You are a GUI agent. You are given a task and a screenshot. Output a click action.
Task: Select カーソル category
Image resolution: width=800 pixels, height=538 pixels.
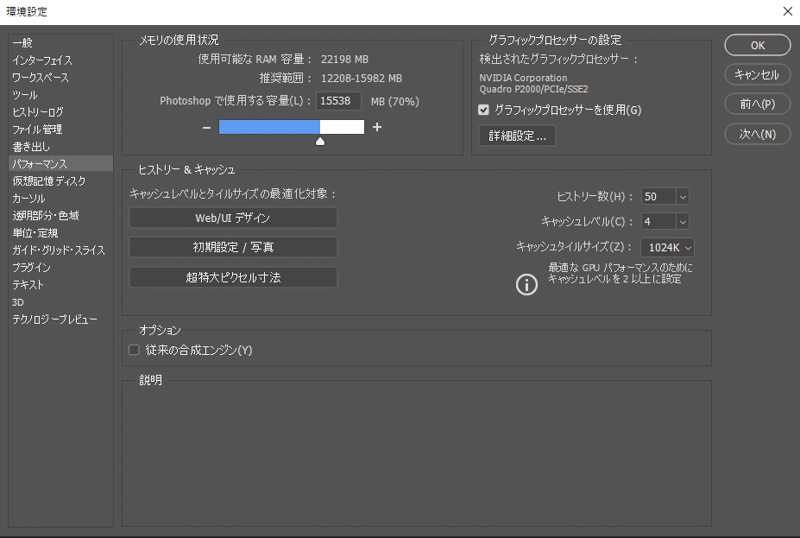pos(61,199)
